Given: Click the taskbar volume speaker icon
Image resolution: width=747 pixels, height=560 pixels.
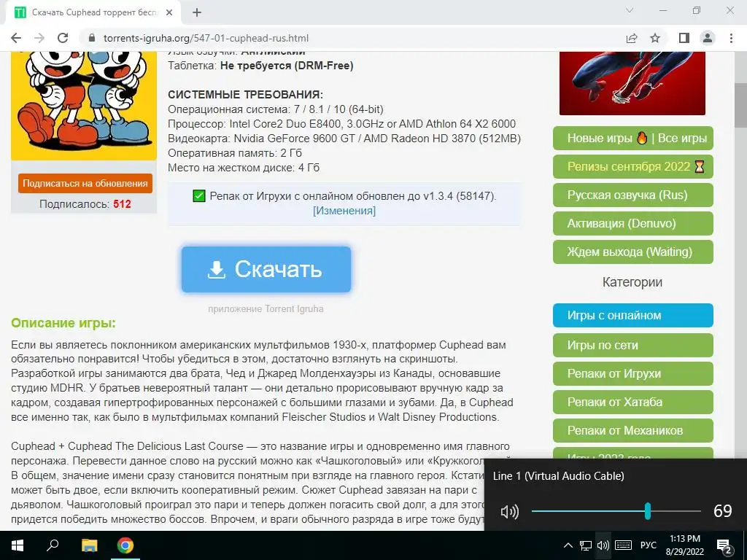Looking at the screenshot, I should click(x=603, y=545).
